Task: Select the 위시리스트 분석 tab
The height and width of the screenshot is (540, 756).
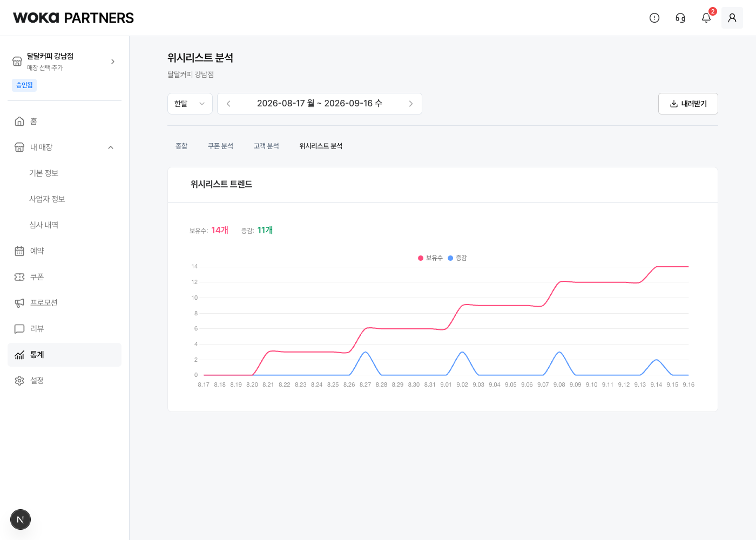Action: coord(321,146)
